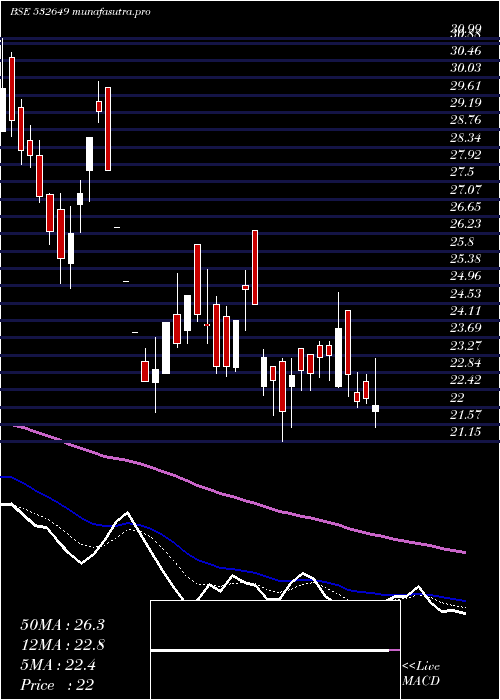Image resolution: width=500 pixels, height=700 pixels.
Task: Select the 30.46 price axis label
Action: coord(466,51)
